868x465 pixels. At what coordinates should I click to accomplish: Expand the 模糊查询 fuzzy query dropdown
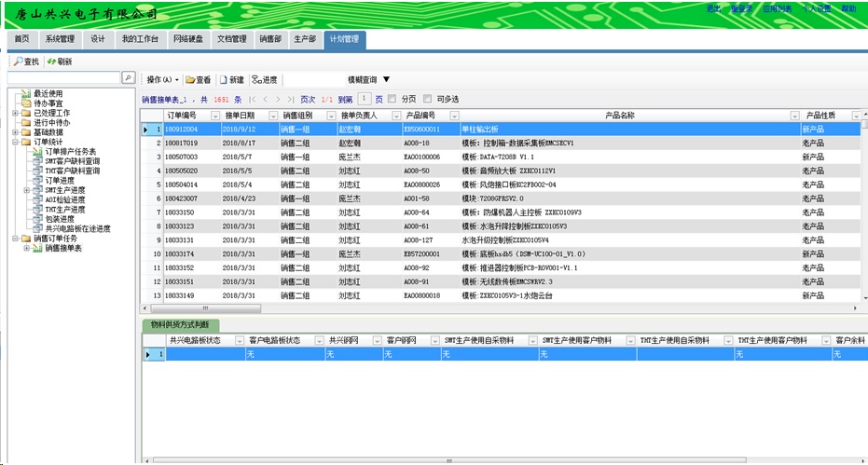tap(386, 80)
